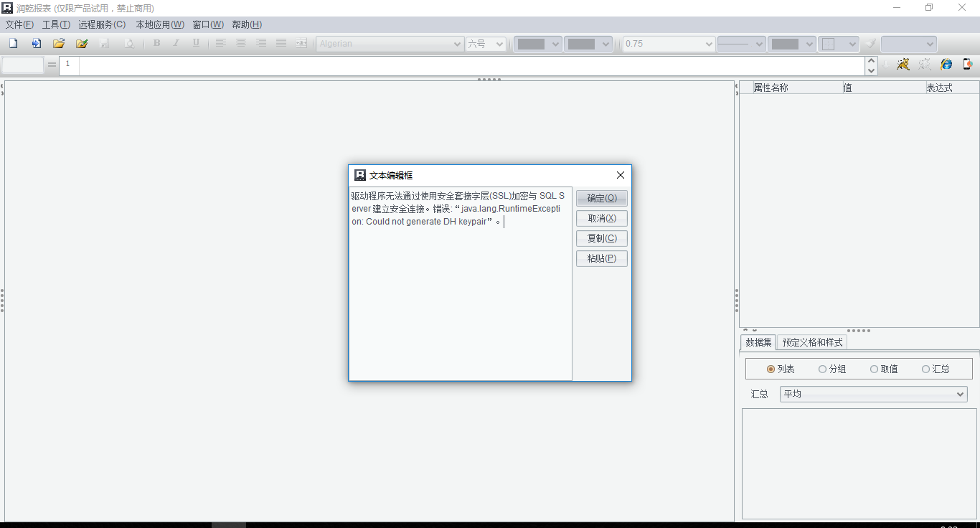
Task: Align cell text to the left
Action: (x=221, y=44)
